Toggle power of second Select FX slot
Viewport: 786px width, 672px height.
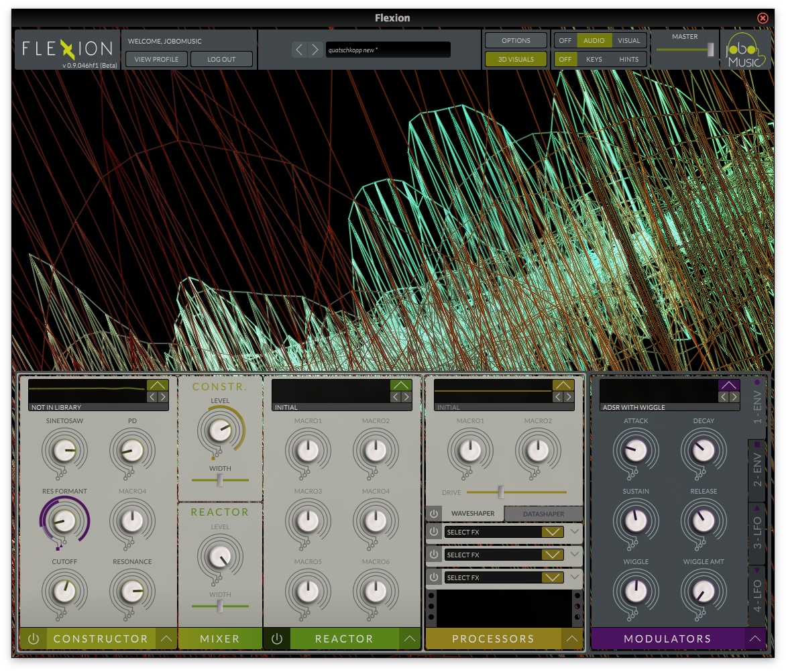434,555
